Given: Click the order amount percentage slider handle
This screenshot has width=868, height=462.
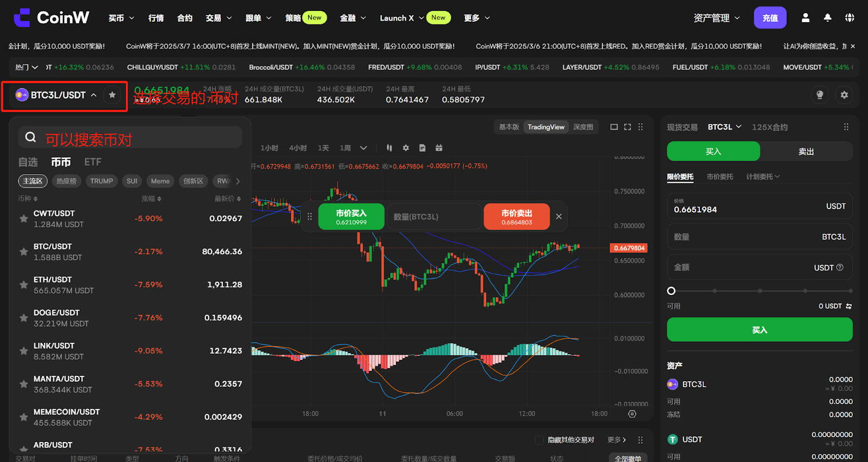Looking at the screenshot, I should (x=671, y=291).
